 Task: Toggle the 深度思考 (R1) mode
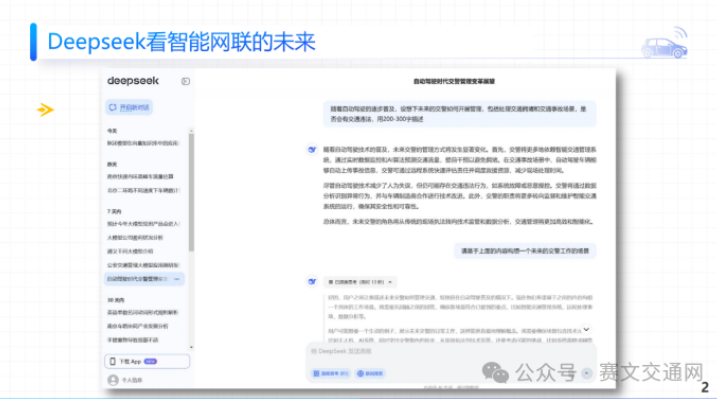(331, 373)
